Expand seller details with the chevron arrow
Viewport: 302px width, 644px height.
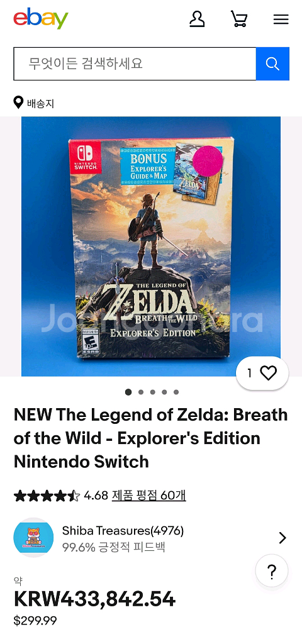tap(282, 538)
